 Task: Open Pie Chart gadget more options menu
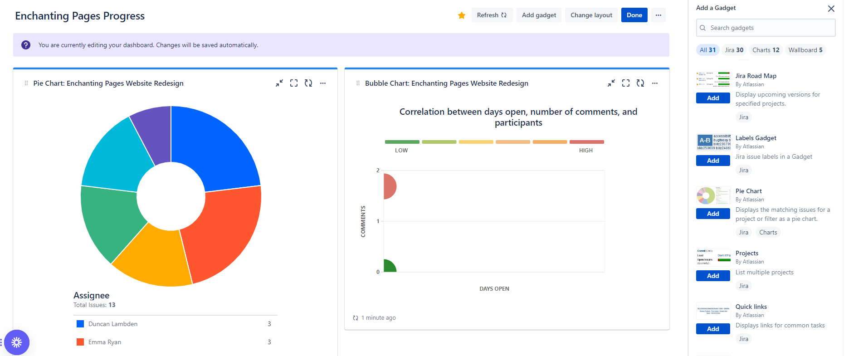323,83
